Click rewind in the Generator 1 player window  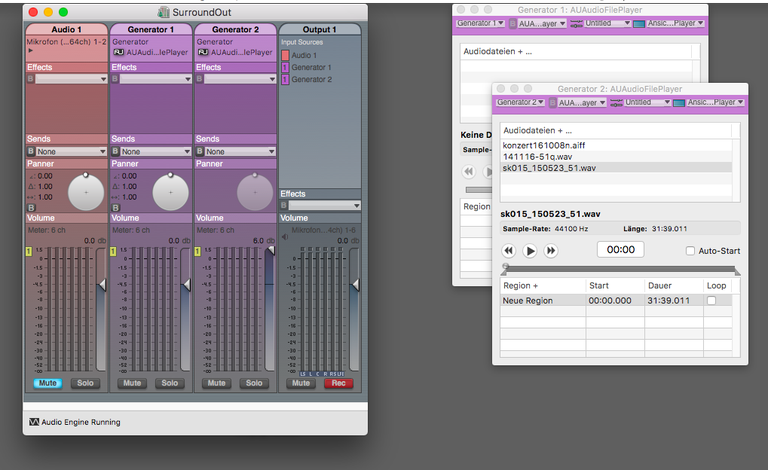469,171
